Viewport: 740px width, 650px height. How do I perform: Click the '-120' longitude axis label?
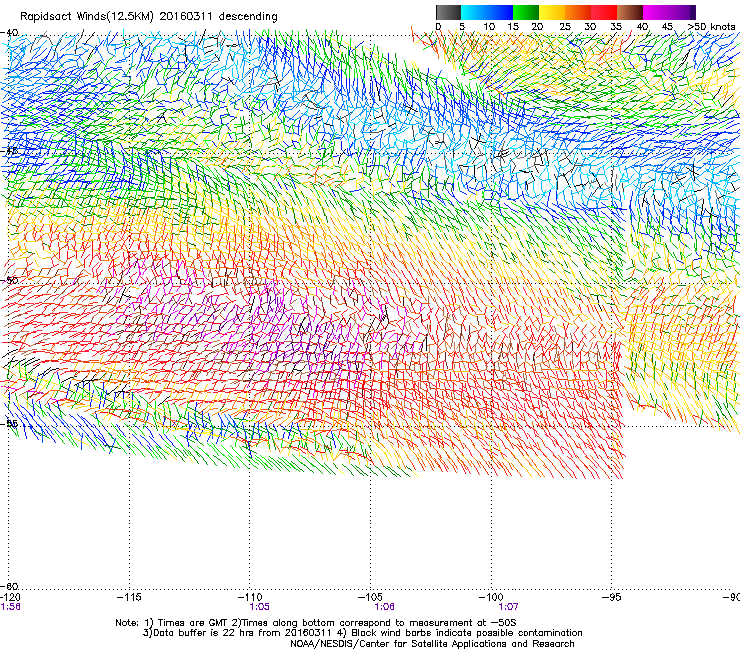10,597
